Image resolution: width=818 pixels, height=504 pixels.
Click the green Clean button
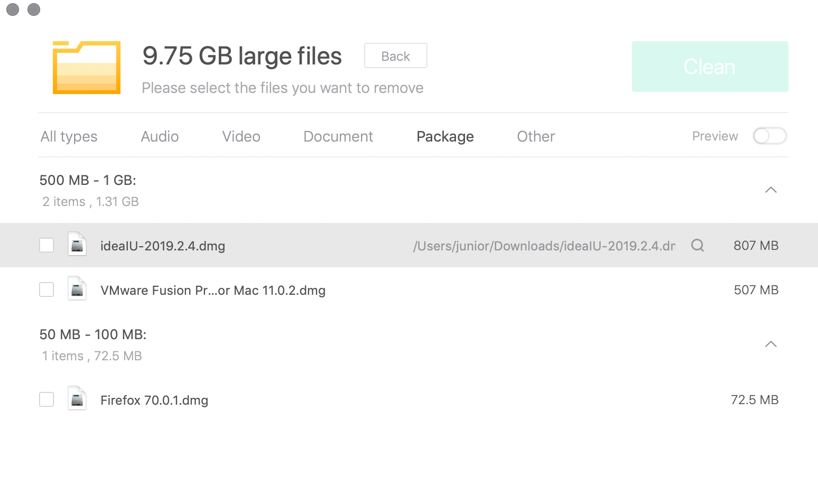(710, 67)
